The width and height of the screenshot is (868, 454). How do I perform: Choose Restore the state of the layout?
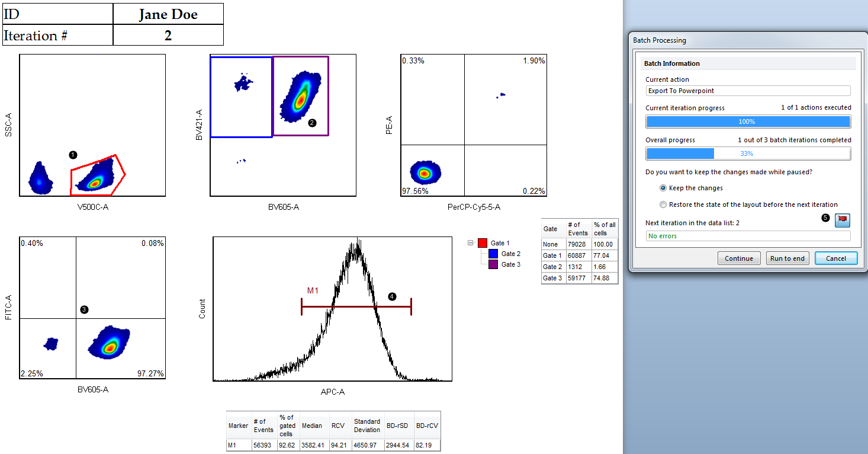(x=663, y=204)
